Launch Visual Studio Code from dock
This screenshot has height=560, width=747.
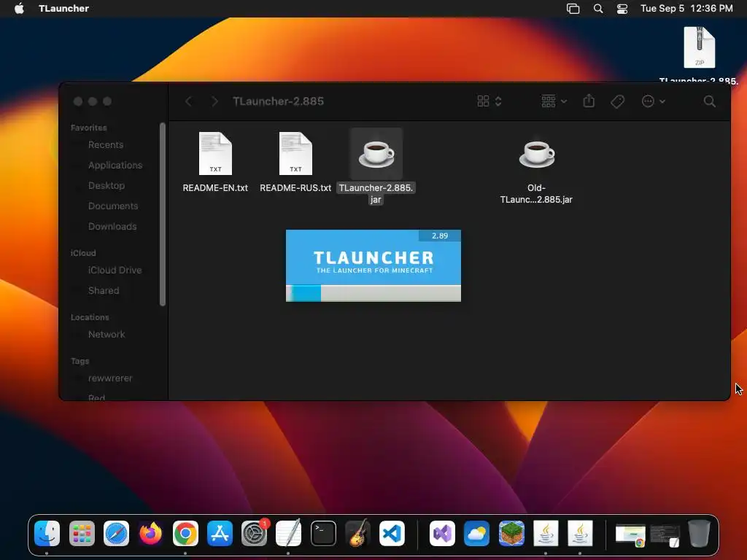(x=392, y=533)
